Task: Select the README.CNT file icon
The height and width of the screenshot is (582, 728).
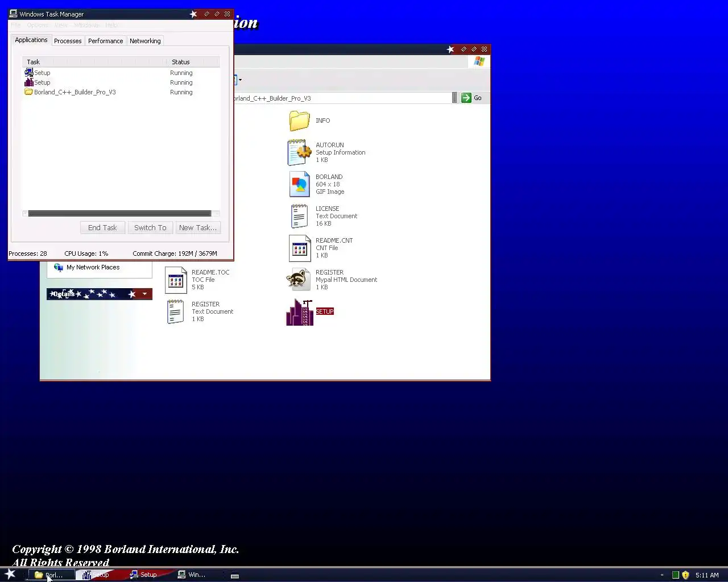Action: pyautogui.click(x=300, y=248)
